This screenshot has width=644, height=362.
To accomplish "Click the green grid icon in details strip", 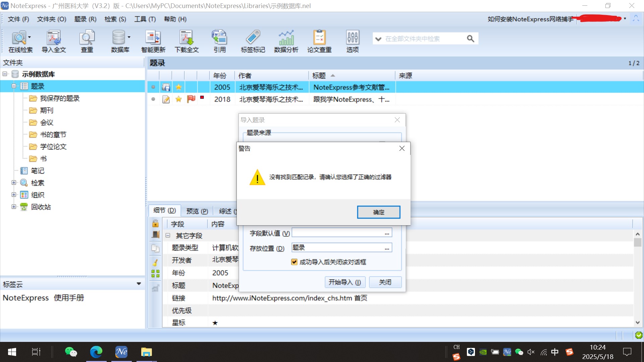I will tap(155, 274).
